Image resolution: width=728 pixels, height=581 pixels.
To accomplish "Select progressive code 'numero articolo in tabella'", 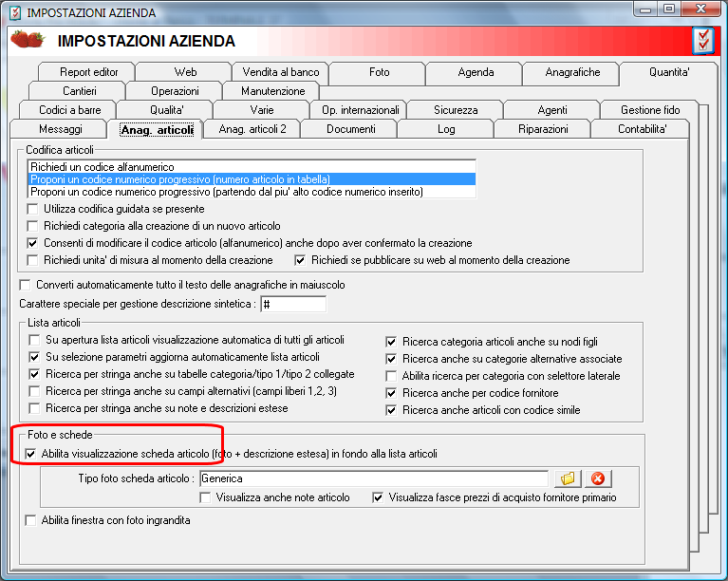I will point(252,179).
